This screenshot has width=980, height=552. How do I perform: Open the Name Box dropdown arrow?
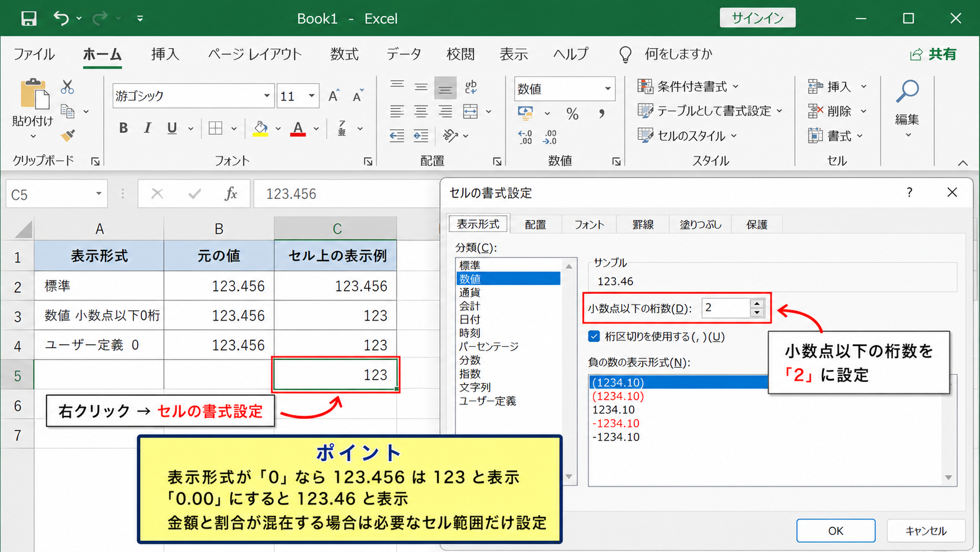98,194
